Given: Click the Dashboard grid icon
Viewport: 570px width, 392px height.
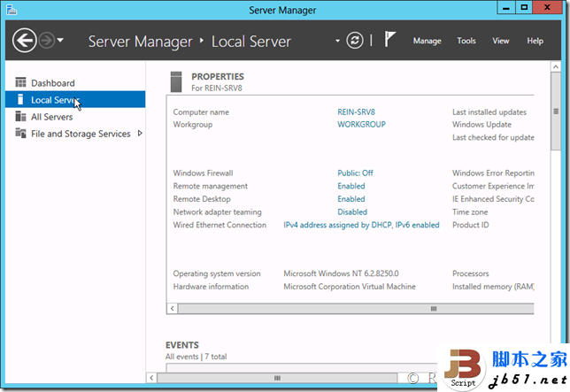Looking at the screenshot, I should point(20,82).
